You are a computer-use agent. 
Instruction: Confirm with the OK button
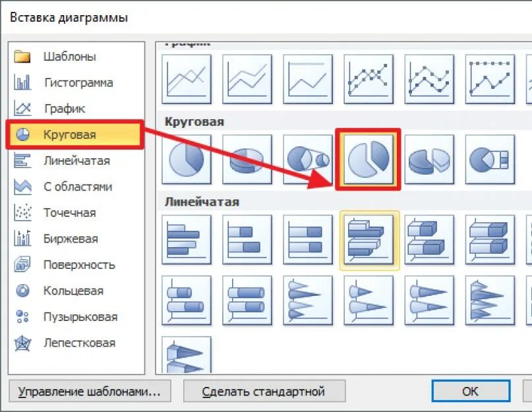(471, 392)
